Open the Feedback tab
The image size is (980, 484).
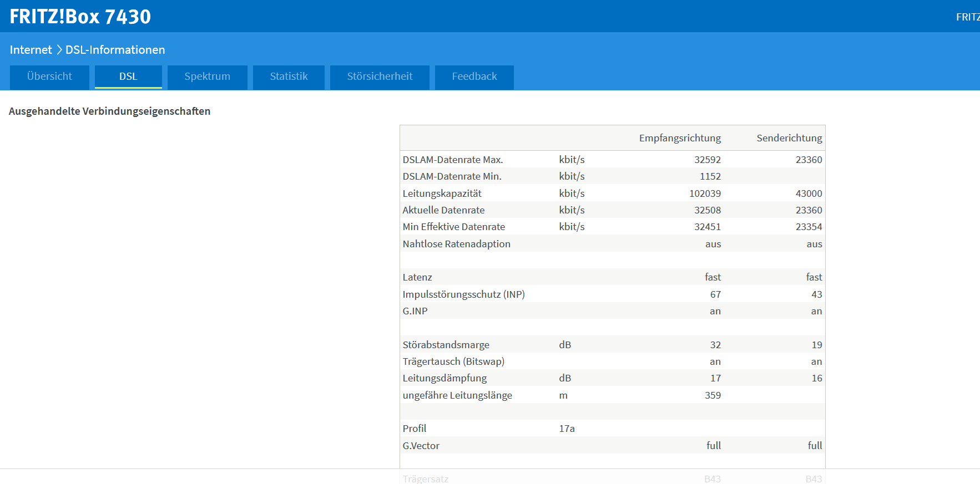click(474, 77)
